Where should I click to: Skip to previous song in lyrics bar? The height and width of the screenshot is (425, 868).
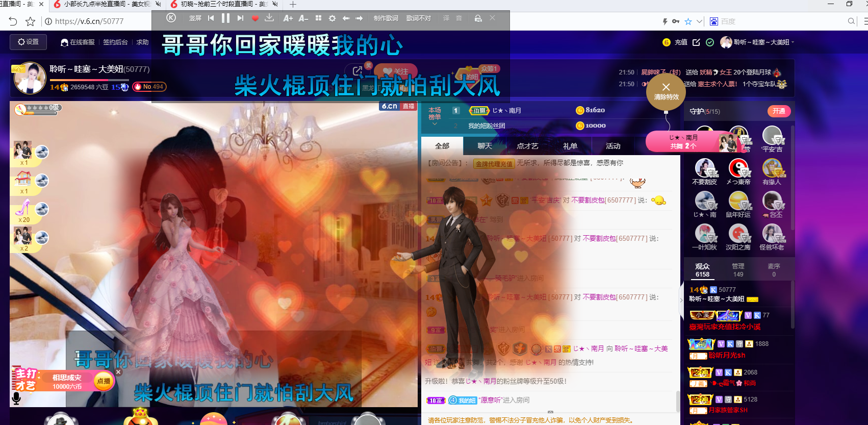[211, 18]
